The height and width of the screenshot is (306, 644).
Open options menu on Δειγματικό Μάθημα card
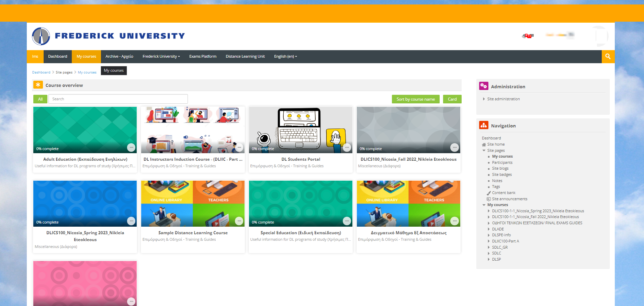tap(454, 221)
